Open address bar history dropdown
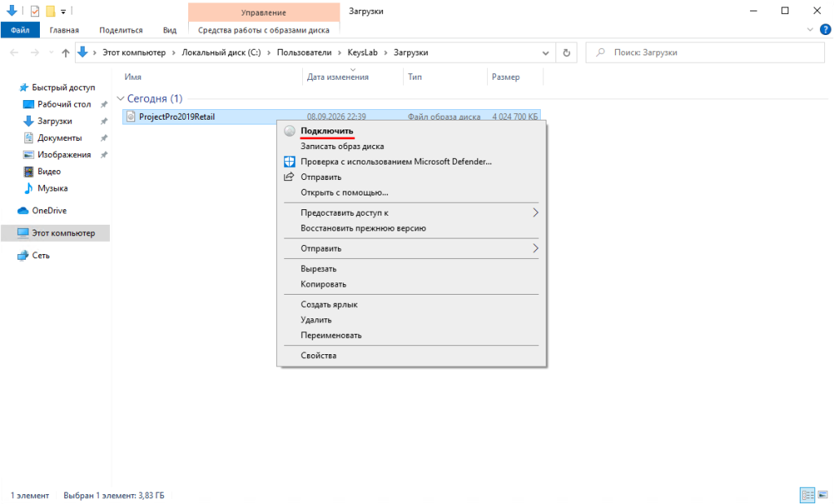 click(x=545, y=53)
